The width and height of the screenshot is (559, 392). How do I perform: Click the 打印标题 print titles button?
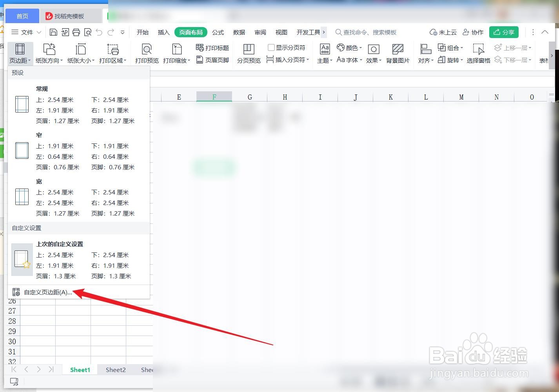(212, 48)
